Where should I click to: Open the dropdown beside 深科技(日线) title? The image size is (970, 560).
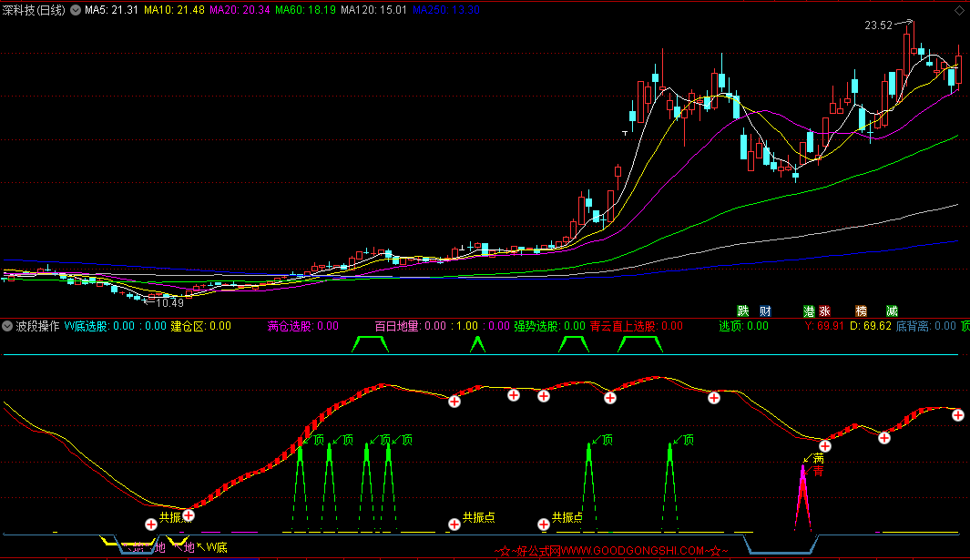click(x=76, y=10)
